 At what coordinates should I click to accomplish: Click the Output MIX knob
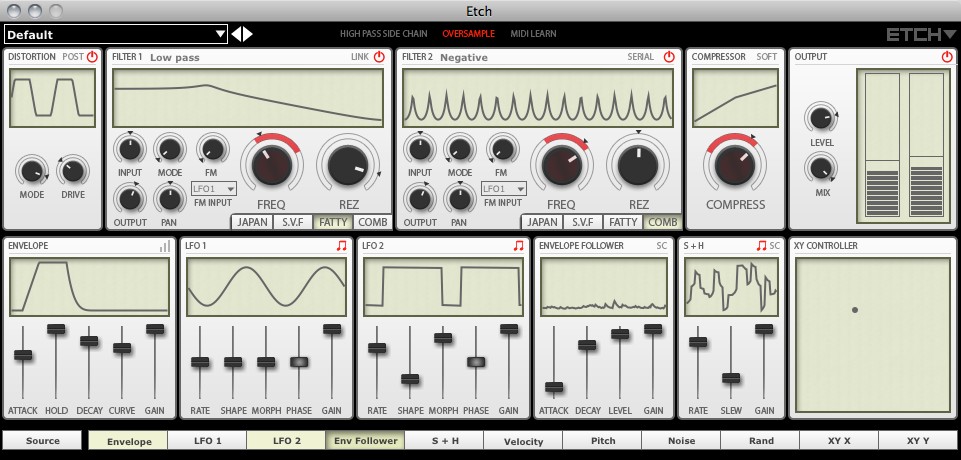[821, 167]
